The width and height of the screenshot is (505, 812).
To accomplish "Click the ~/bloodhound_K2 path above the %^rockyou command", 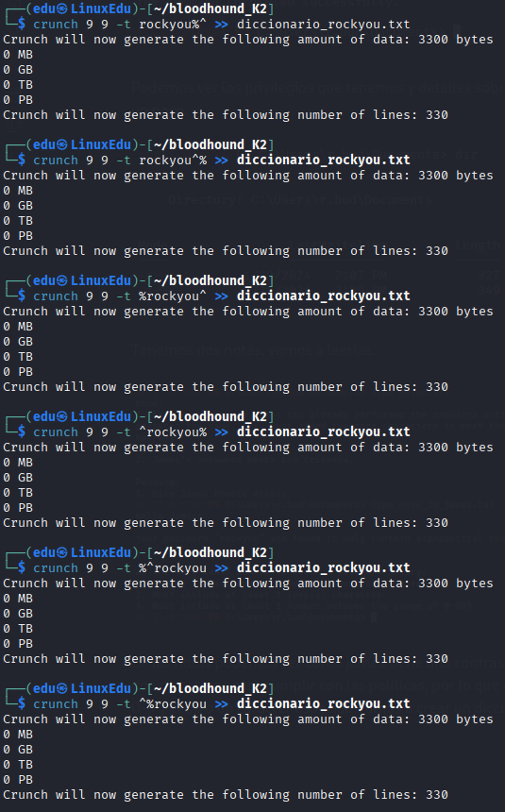I will pyautogui.click(x=210, y=552).
